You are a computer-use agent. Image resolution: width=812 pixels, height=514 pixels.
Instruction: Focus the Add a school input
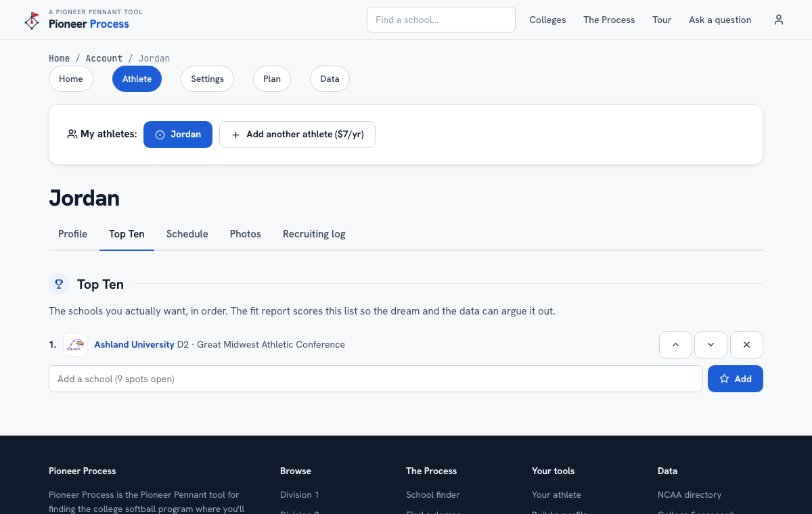click(x=376, y=379)
